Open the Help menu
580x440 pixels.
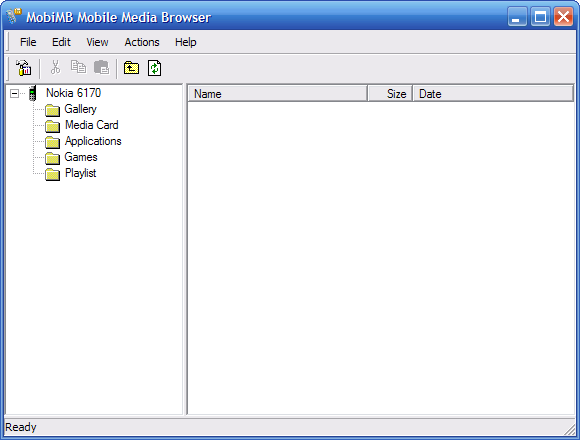[x=186, y=42]
